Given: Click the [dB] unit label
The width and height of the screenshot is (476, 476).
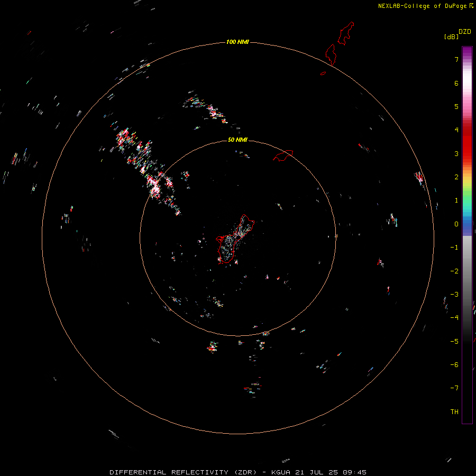Looking at the screenshot, I should [451, 36].
